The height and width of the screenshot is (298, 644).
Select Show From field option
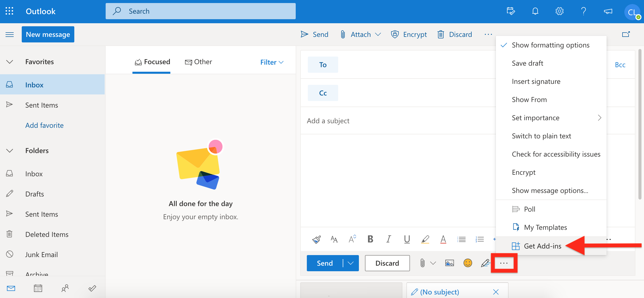click(x=530, y=99)
